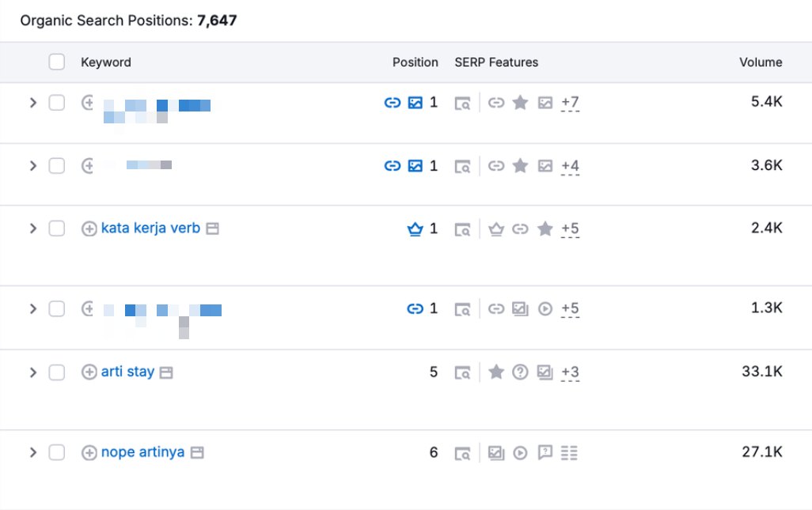This screenshot has height=510, width=812.
Task: Expand the nope artinya row
Action: (33, 452)
